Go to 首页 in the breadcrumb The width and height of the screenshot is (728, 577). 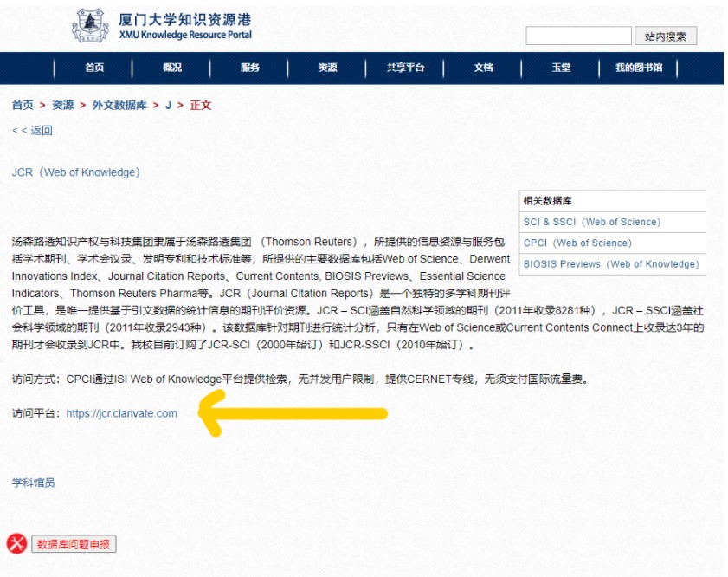click(23, 106)
